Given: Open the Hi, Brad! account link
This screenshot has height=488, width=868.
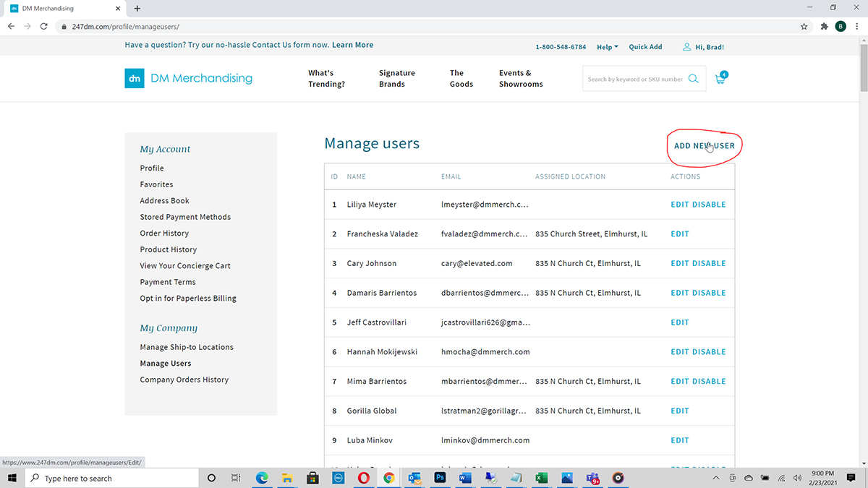Looking at the screenshot, I should [x=703, y=47].
